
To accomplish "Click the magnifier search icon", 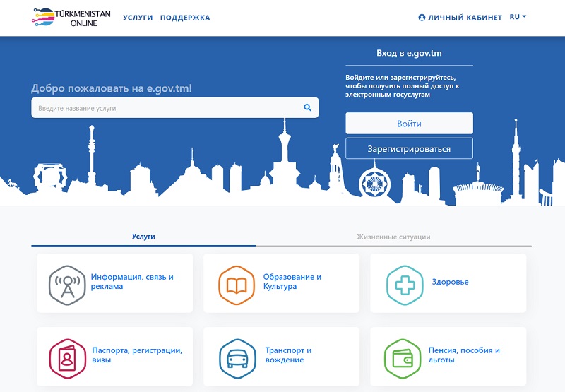I will pos(307,108).
